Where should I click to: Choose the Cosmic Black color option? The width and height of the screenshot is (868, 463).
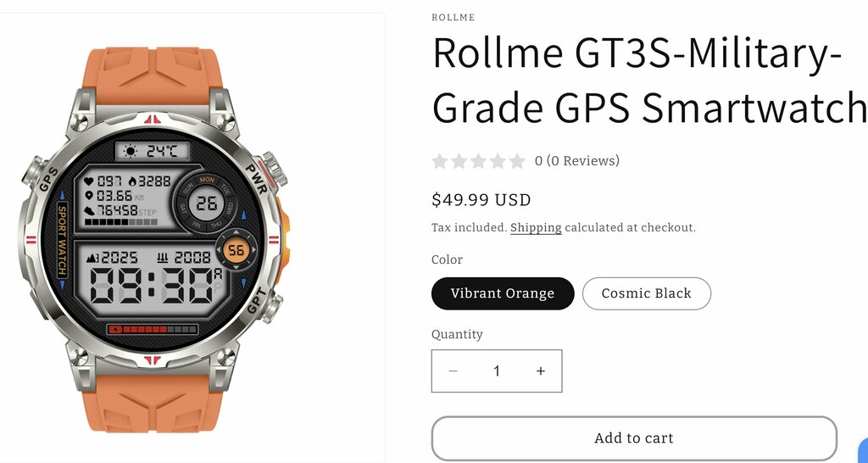646,293
